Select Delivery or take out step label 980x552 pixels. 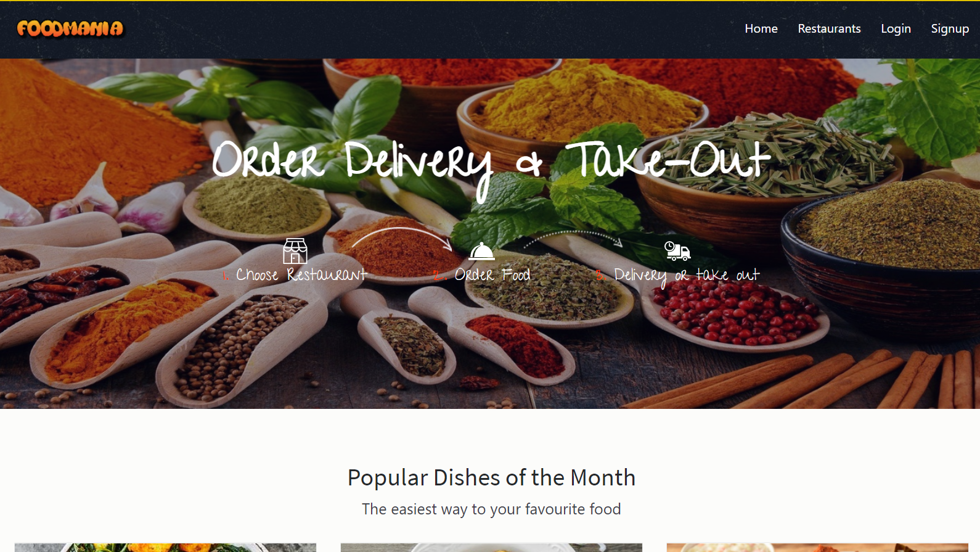coord(677,276)
